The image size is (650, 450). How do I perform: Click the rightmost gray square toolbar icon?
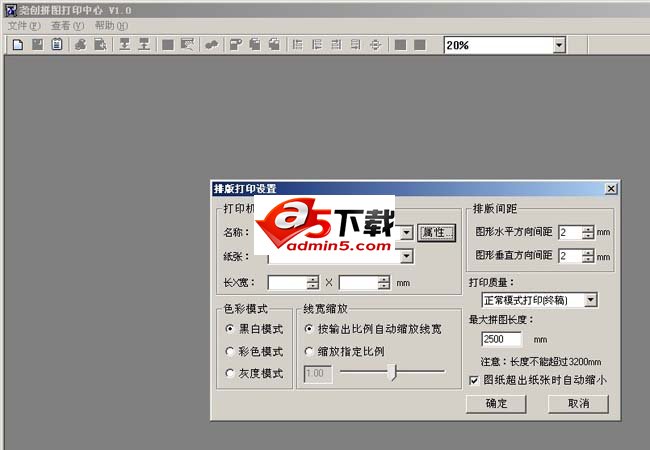tap(421, 45)
